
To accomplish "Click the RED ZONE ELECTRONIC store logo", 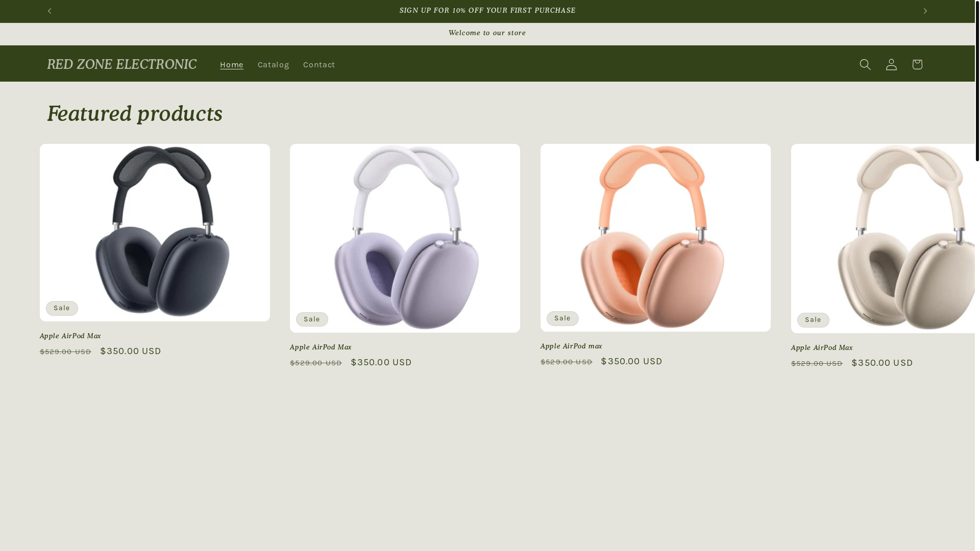I will tap(121, 64).
